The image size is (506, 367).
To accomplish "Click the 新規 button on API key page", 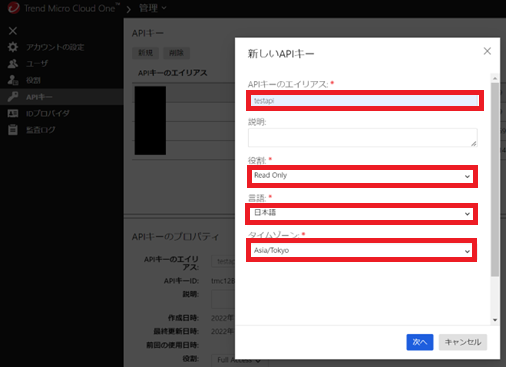I will (146, 53).
